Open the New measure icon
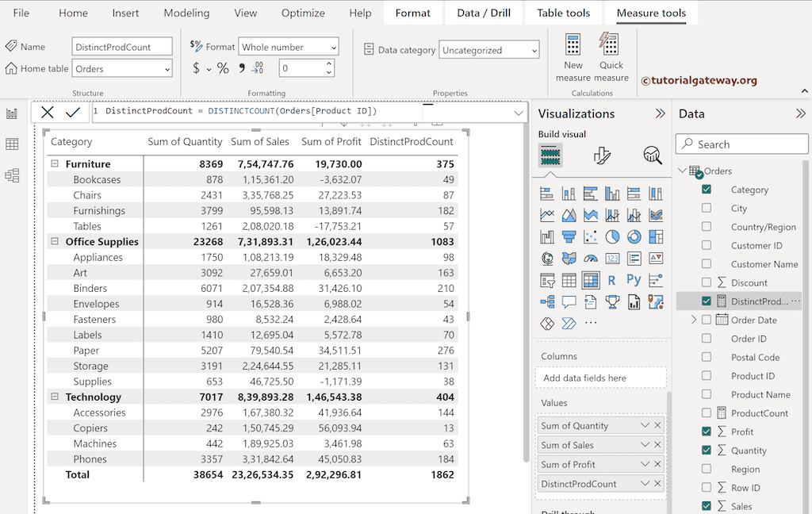 [573, 54]
